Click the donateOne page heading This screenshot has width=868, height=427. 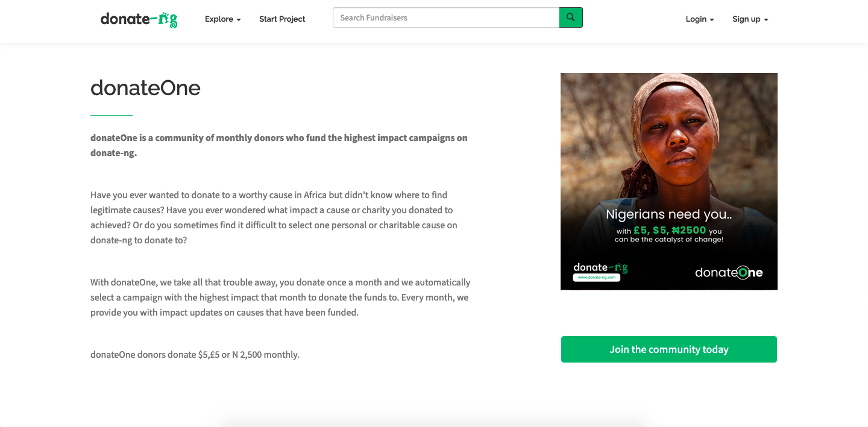(x=145, y=88)
